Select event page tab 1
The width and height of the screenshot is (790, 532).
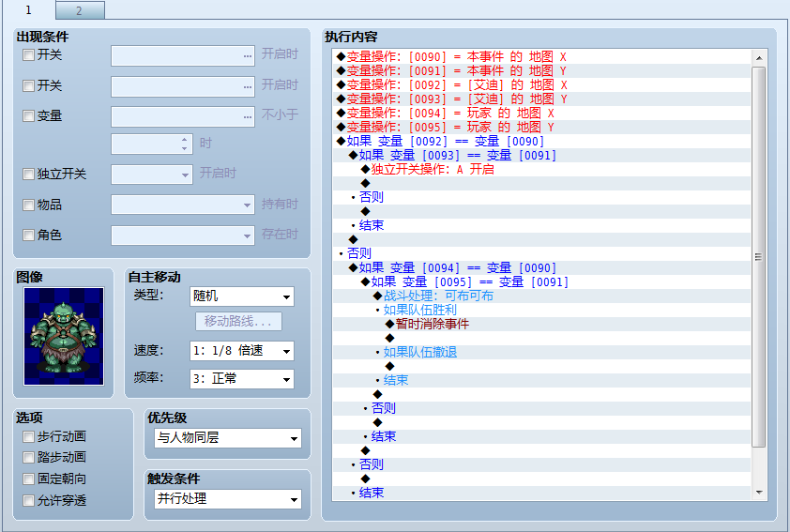[x=28, y=10]
